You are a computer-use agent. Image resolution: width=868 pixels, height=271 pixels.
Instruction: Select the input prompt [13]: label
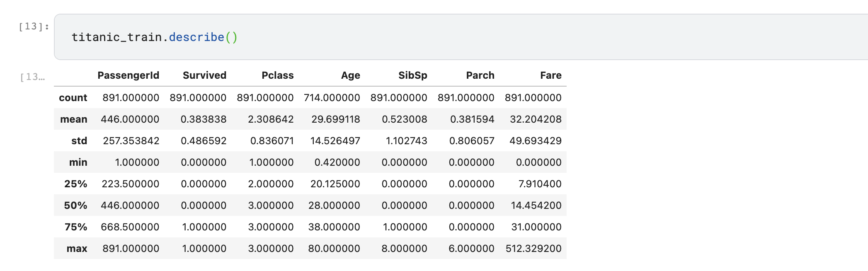(x=34, y=27)
